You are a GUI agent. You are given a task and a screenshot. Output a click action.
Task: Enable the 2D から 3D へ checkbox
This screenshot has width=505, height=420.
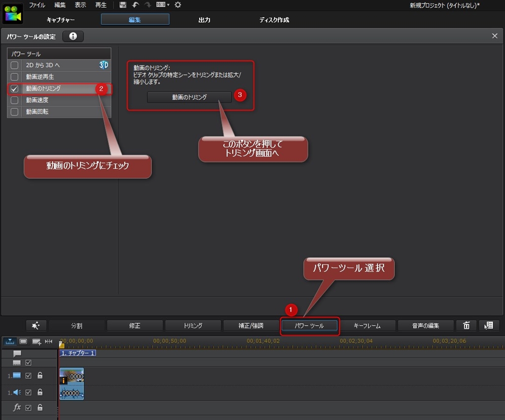coord(15,65)
